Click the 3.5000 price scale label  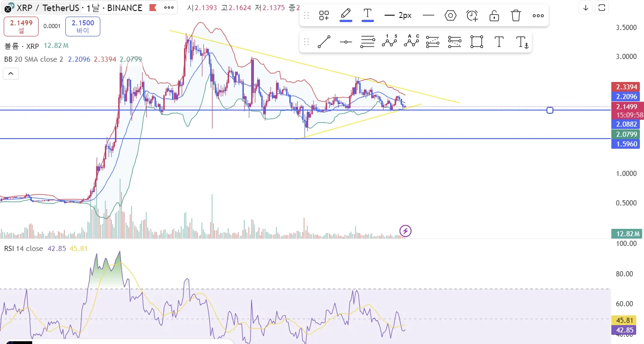tap(627, 28)
